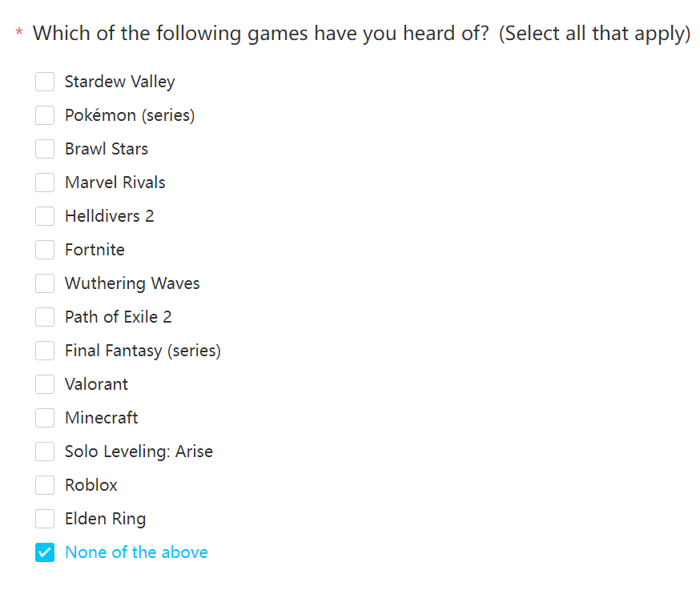Image resolution: width=700 pixels, height=590 pixels.
Task: Click the question title text
Action: 361,34
